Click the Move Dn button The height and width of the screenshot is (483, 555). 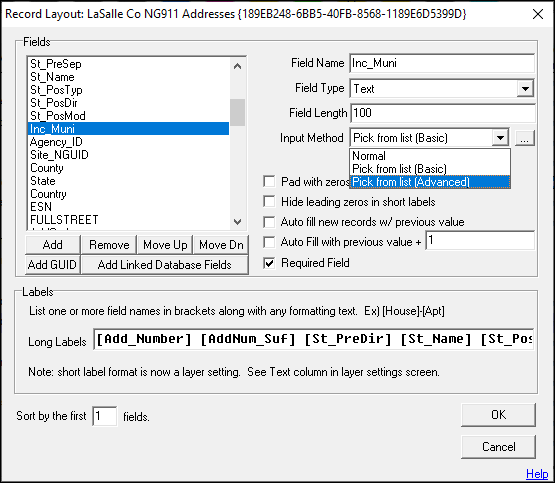pyautogui.click(x=221, y=245)
